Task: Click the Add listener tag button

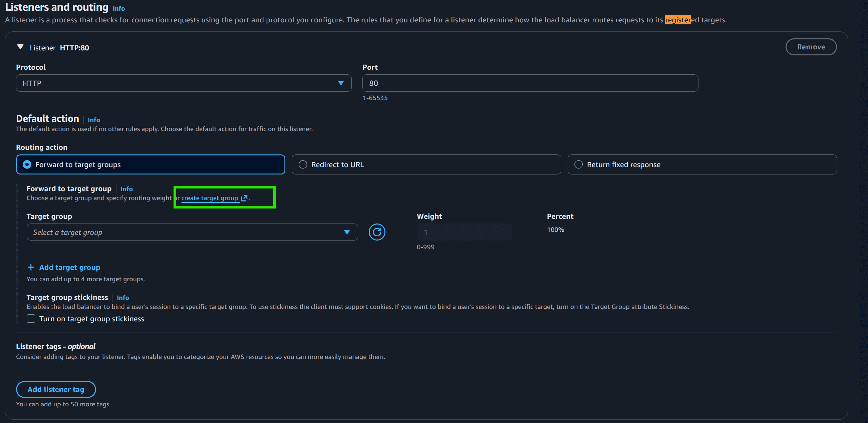Action: click(56, 389)
